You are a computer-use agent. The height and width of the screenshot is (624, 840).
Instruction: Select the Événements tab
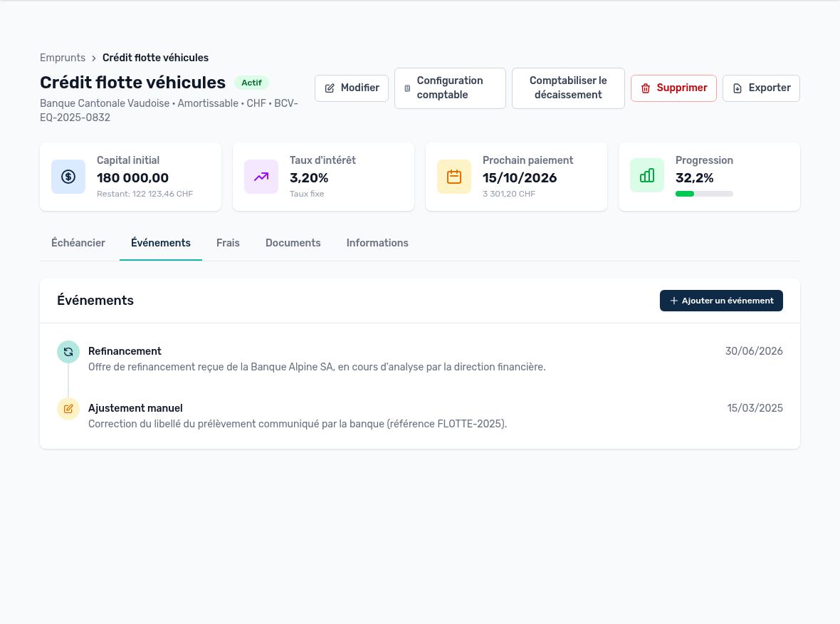[161, 243]
